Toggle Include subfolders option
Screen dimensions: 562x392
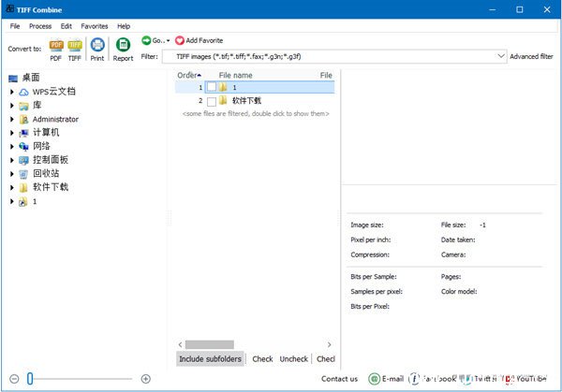pos(211,358)
